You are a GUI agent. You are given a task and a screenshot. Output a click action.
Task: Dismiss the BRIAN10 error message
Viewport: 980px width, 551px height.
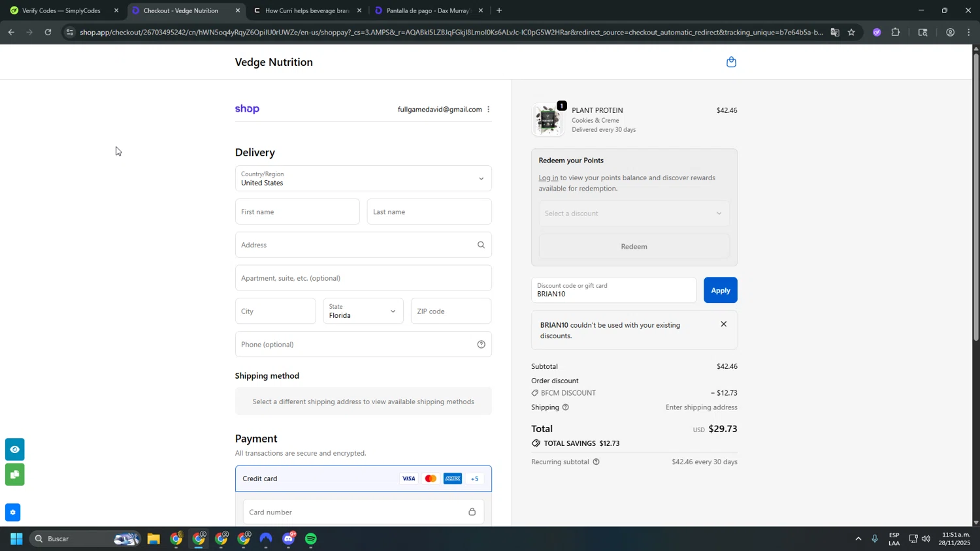pyautogui.click(x=723, y=324)
